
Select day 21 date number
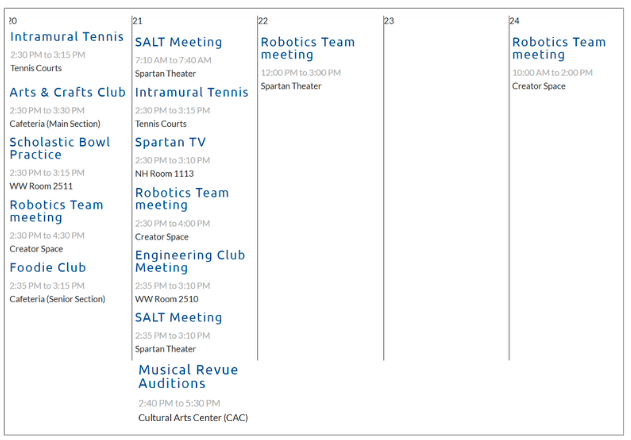[137, 20]
